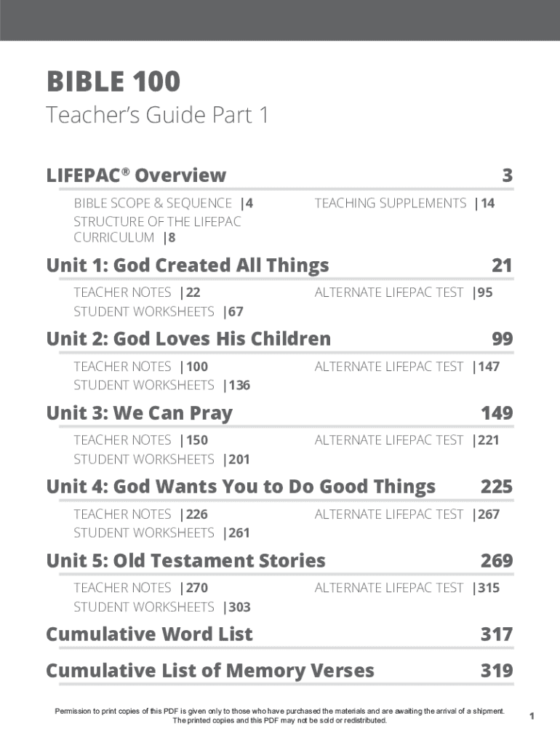
Task: Select Student Worksheets entry for page 201
Action: [x=161, y=459]
